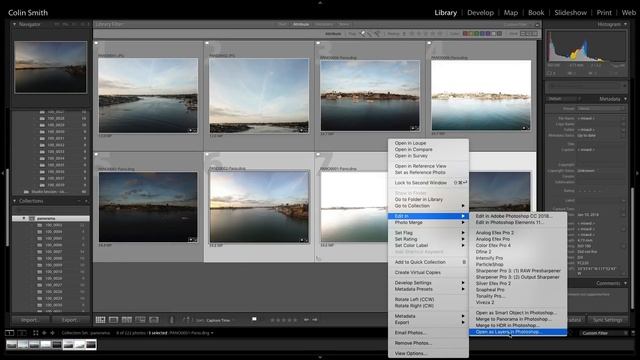Remove collection with Collections minus icon
The image size is (640, 360).
[x=79, y=201]
